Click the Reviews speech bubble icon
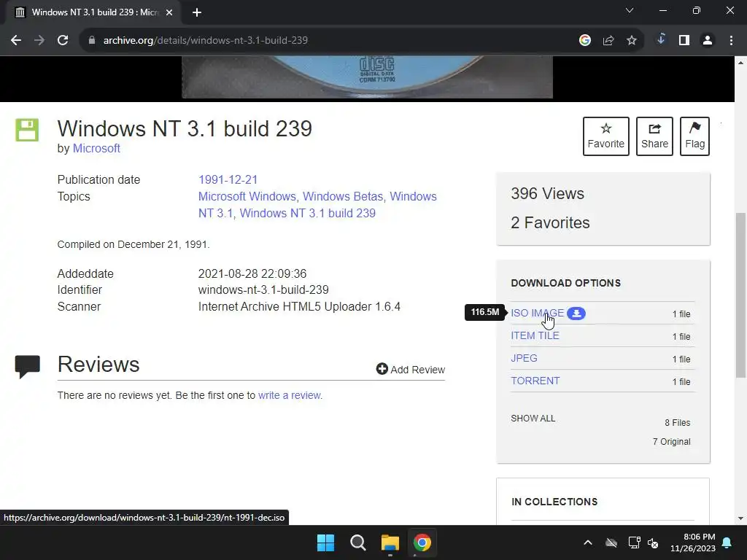The width and height of the screenshot is (747, 560). pyautogui.click(x=28, y=367)
